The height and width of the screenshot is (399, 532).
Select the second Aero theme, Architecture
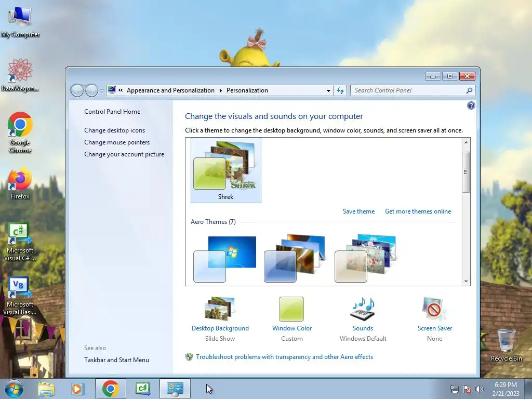pyautogui.click(x=295, y=258)
